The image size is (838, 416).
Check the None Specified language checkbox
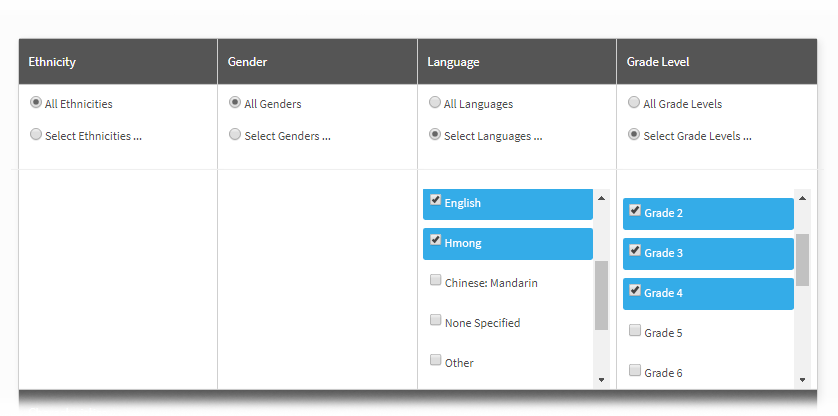436,321
